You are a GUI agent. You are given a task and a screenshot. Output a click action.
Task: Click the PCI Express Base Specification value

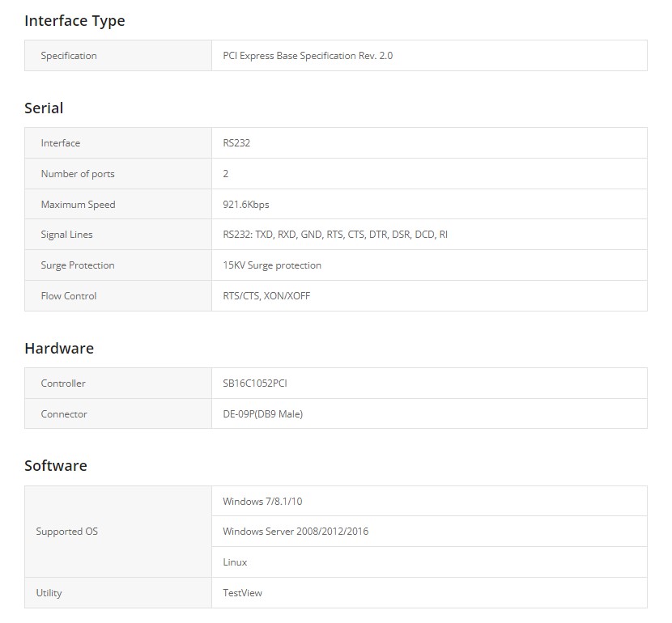[308, 56]
